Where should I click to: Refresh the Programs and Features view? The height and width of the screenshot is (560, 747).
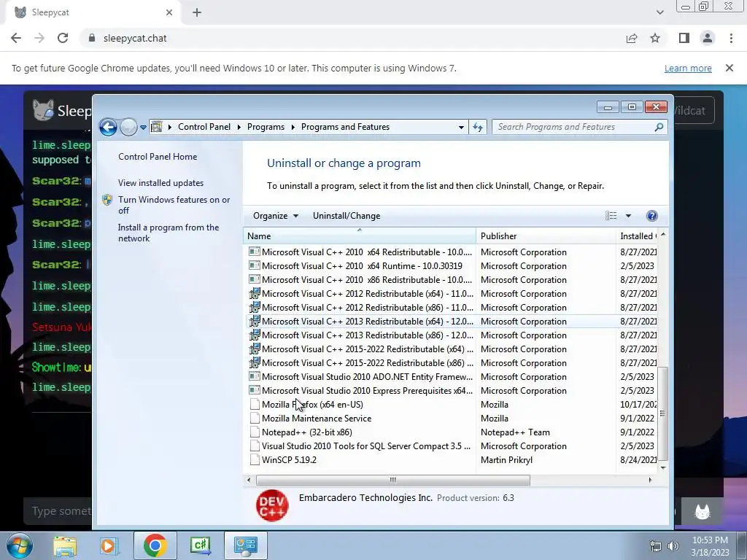[x=477, y=127]
